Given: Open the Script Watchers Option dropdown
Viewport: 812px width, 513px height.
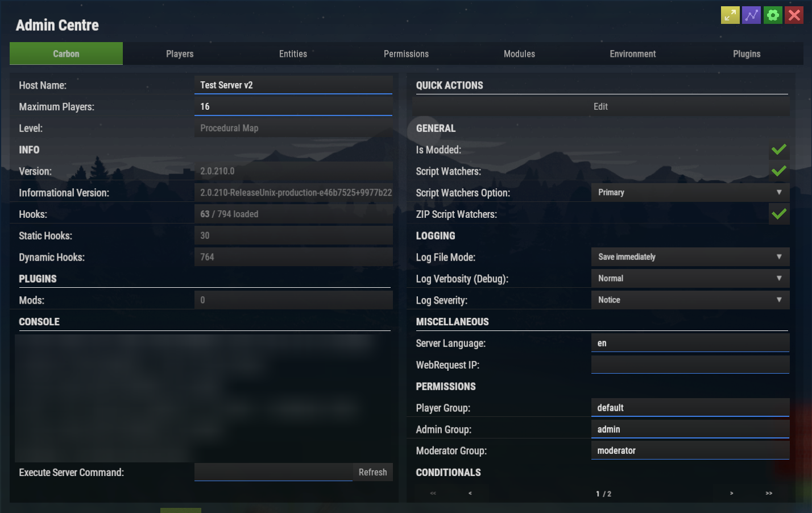Looking at the screenshot, I should [690, 192].
